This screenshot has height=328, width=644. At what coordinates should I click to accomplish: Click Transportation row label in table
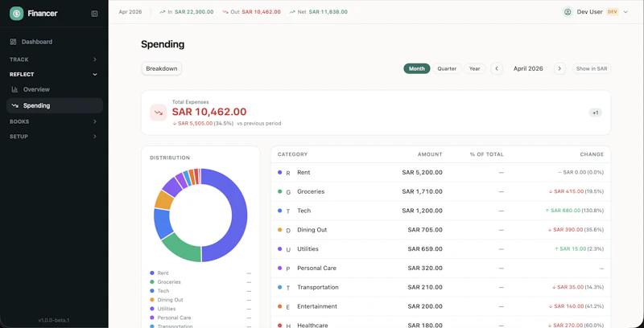click(x=318, y=288)
